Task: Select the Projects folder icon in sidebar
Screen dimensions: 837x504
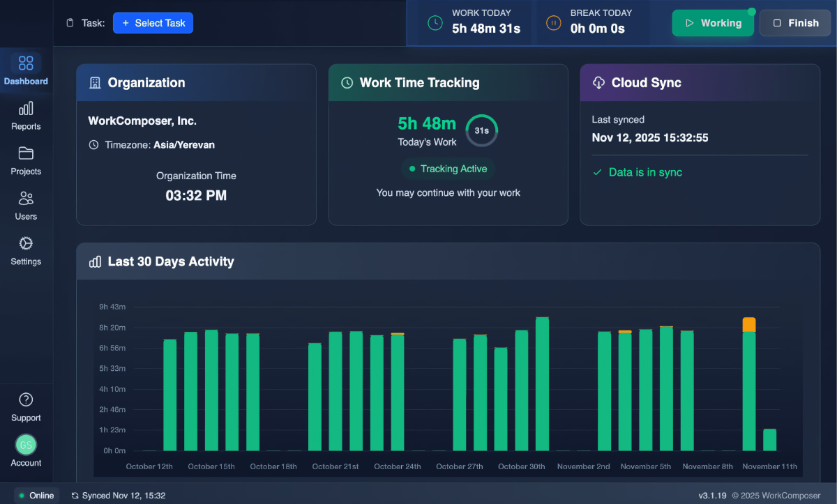Action: coord(26,154)
